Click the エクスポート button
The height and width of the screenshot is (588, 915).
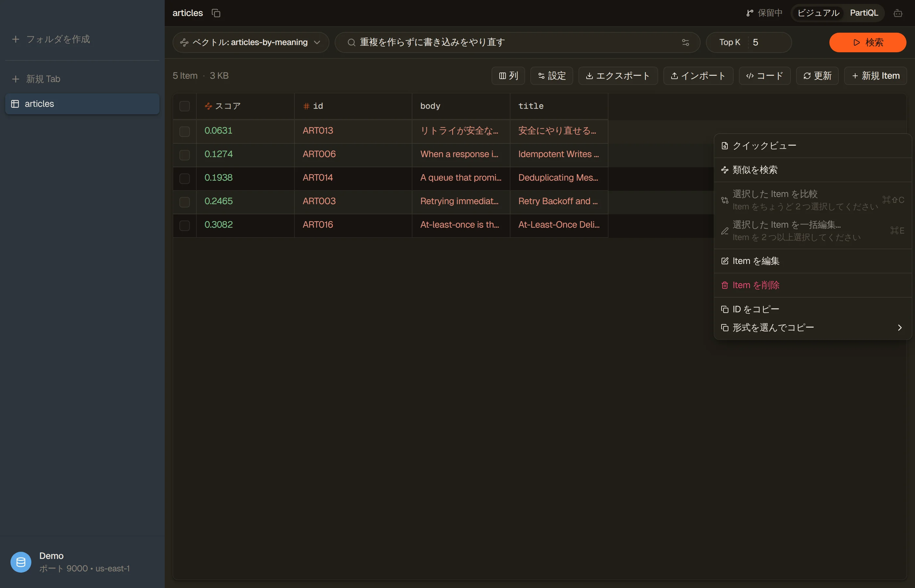point(618,75)
